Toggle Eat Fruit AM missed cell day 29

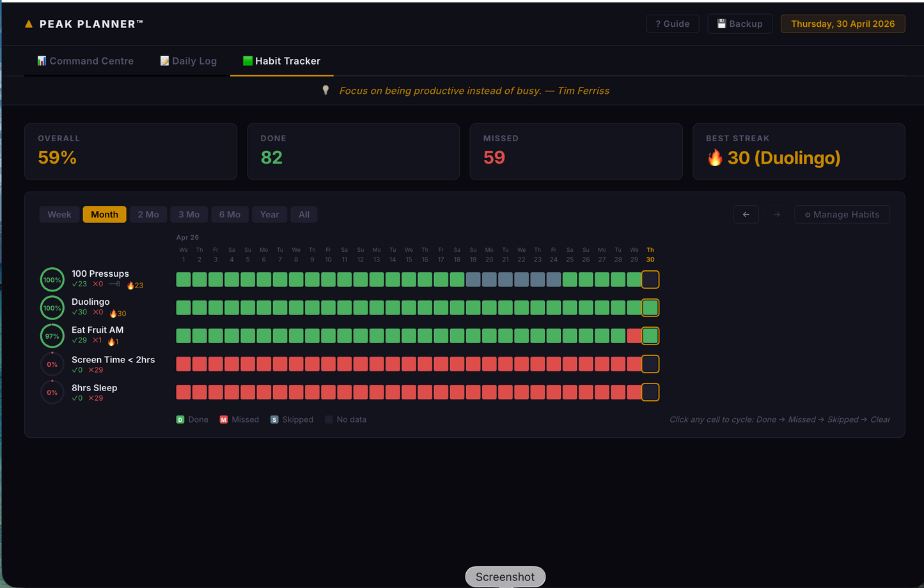click(x=634, y=336)
